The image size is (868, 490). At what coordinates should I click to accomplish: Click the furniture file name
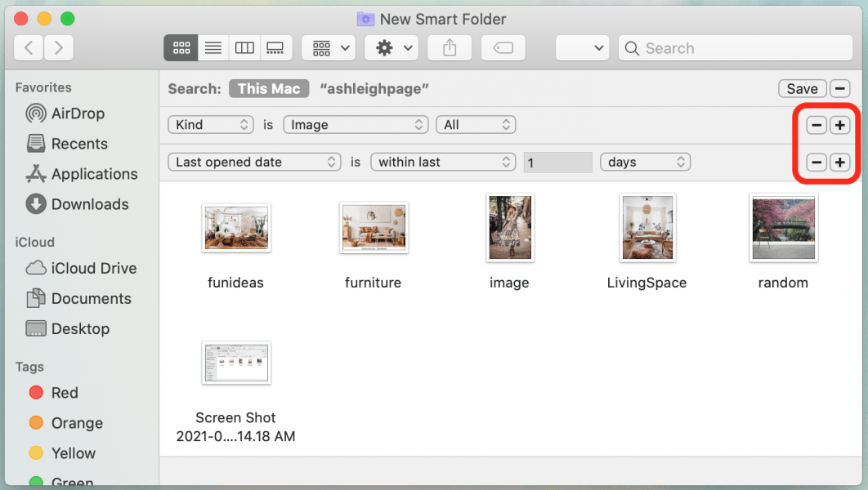point(373,283)
